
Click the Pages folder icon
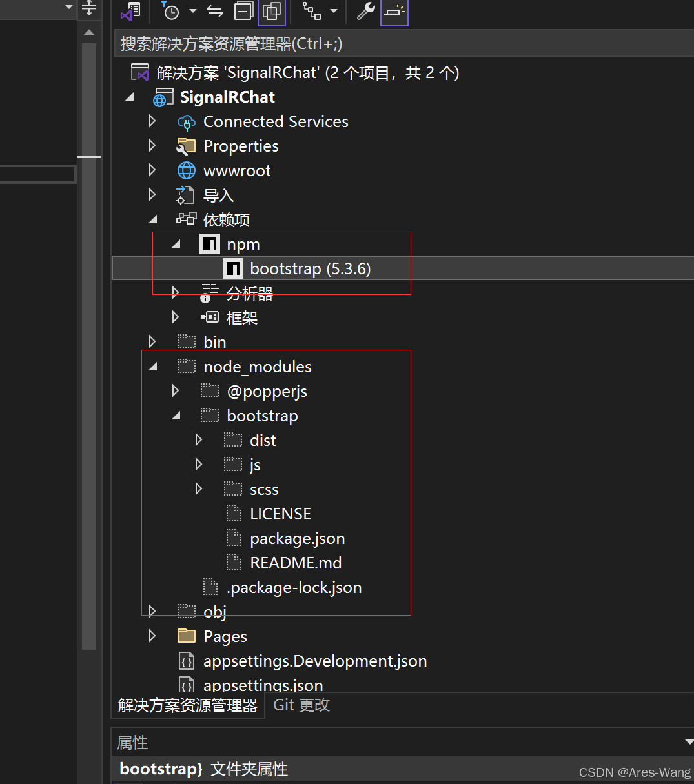[x=186, y=636]
